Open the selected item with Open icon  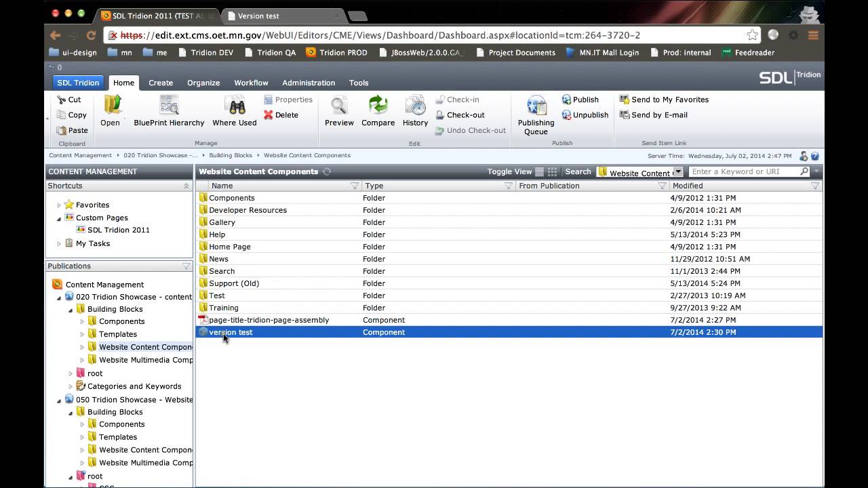[111, 105]
